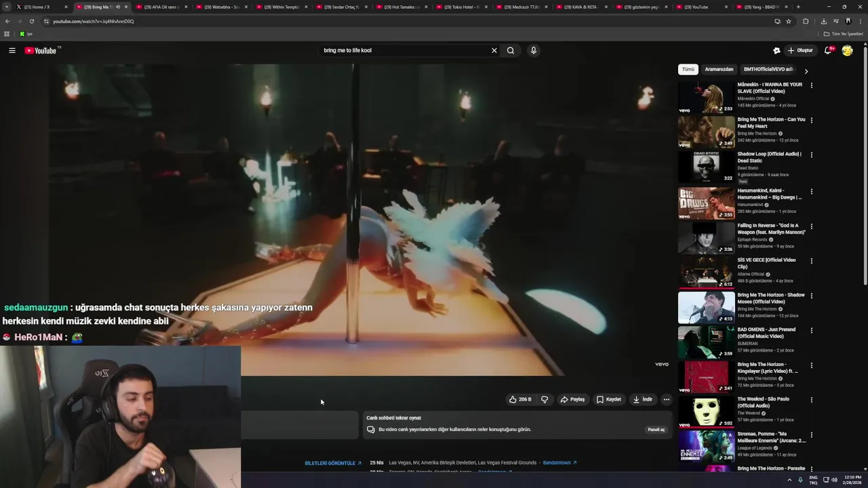
Task: Select the BMTHOfficialVEVO filter chip
Action: [x=768, y=69]
